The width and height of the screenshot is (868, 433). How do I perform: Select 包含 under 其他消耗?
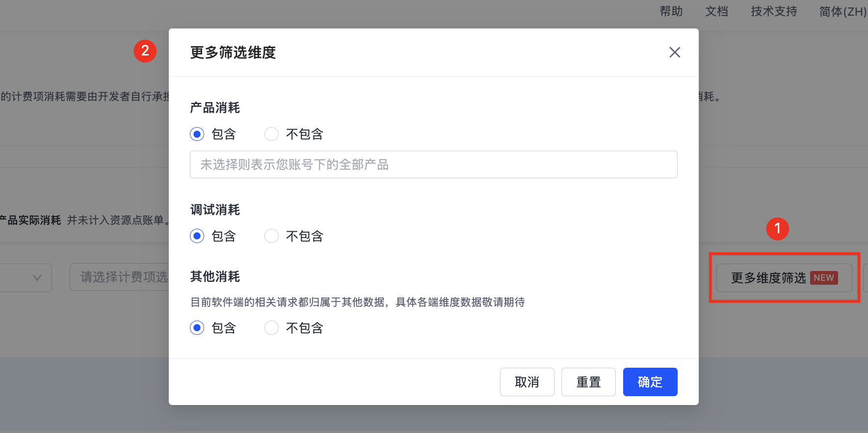point(197,328)
